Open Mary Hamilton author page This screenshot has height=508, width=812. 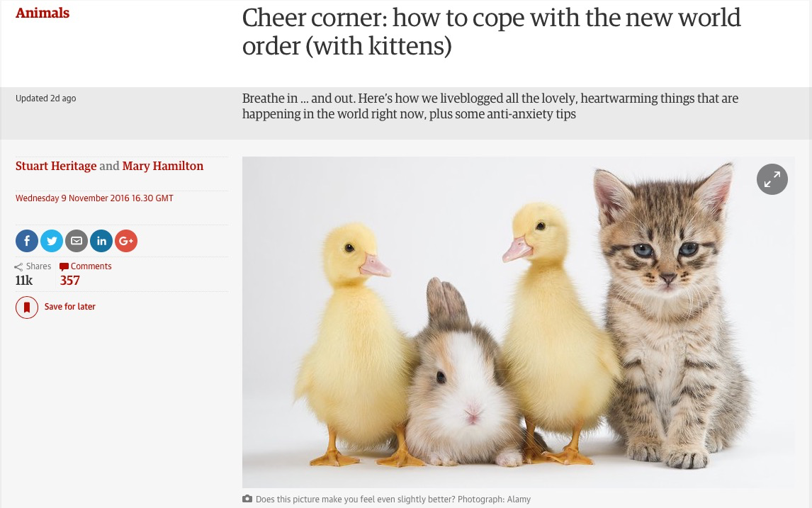162,166
